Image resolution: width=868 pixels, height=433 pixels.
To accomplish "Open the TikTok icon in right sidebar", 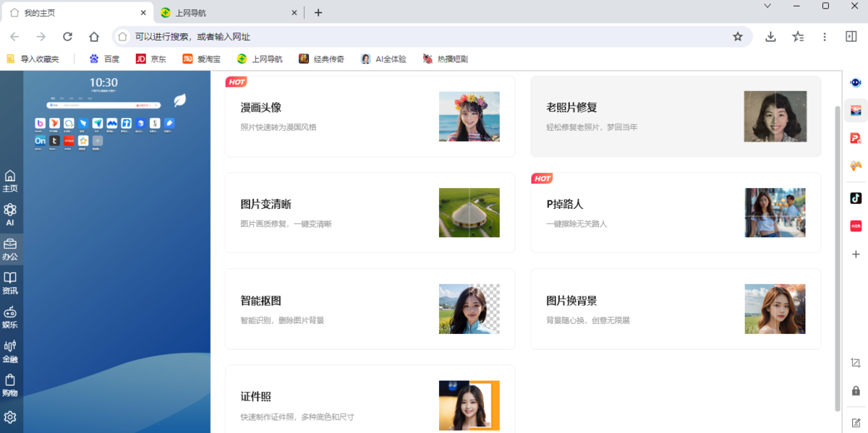I will pos(856,198).
